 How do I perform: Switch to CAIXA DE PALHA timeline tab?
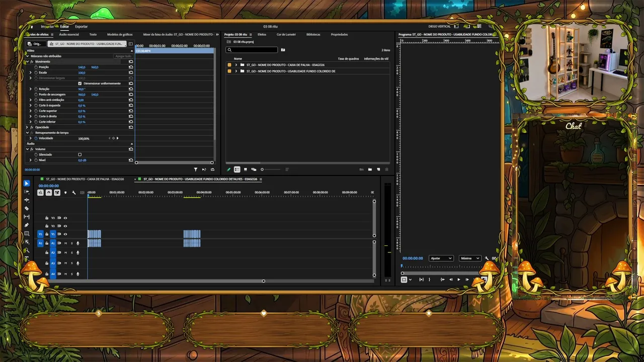[x=85, y=179]
